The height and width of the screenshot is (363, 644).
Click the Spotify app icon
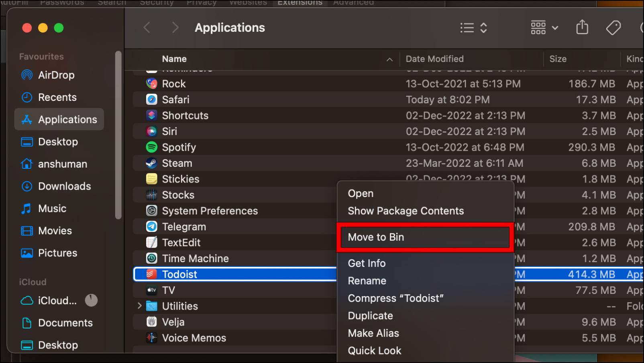coord(151,147)
